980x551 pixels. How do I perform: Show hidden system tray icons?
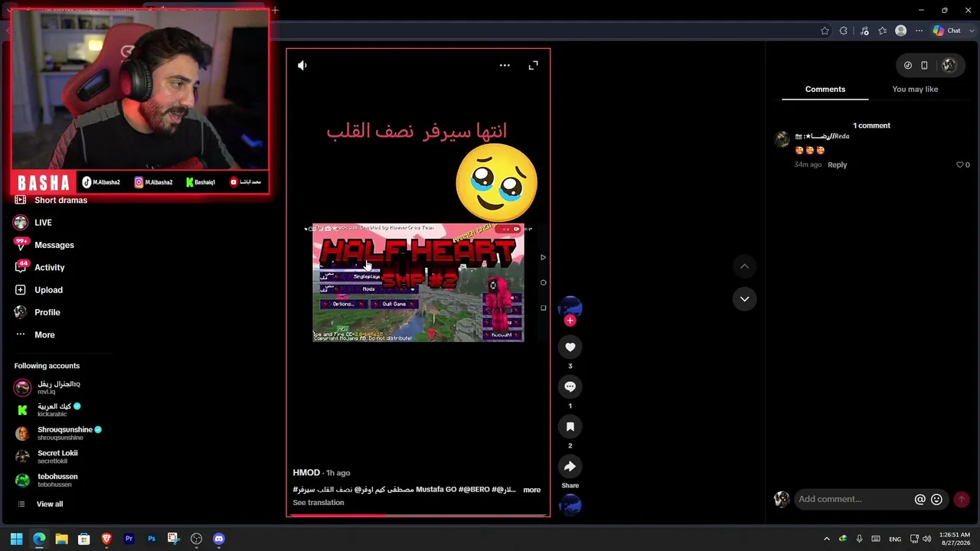pyautogui.click(x=826, y=539)
